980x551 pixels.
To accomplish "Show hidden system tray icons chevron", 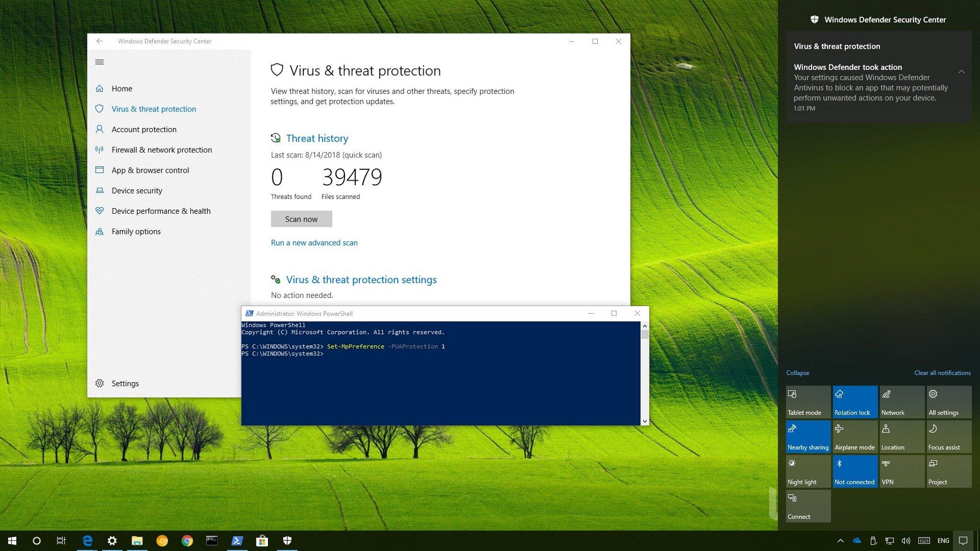I will pyautogui.click(x=840, y=540).
